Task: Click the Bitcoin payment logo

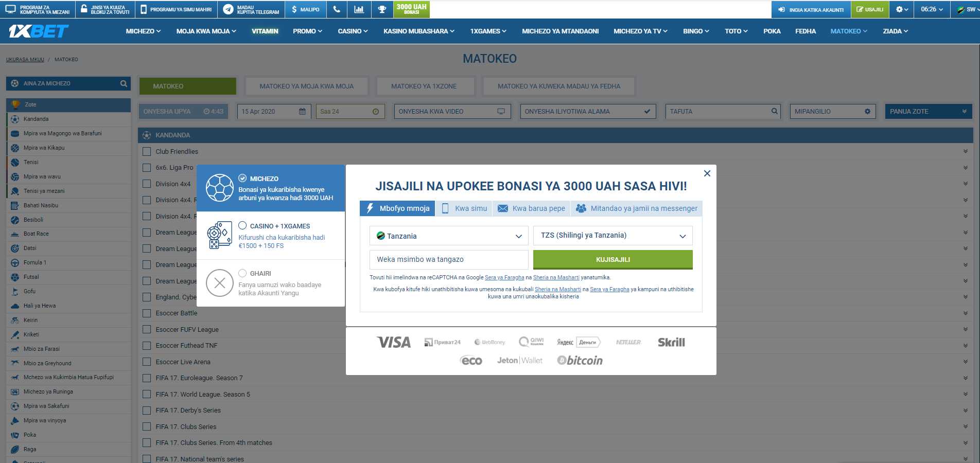Action: point(580,360)
